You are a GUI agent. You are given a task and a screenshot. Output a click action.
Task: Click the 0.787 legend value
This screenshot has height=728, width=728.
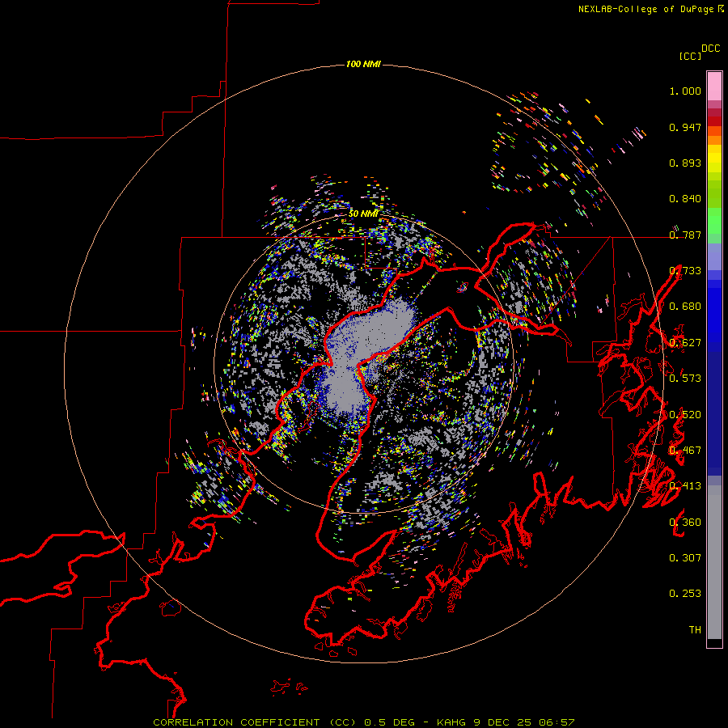685,235
